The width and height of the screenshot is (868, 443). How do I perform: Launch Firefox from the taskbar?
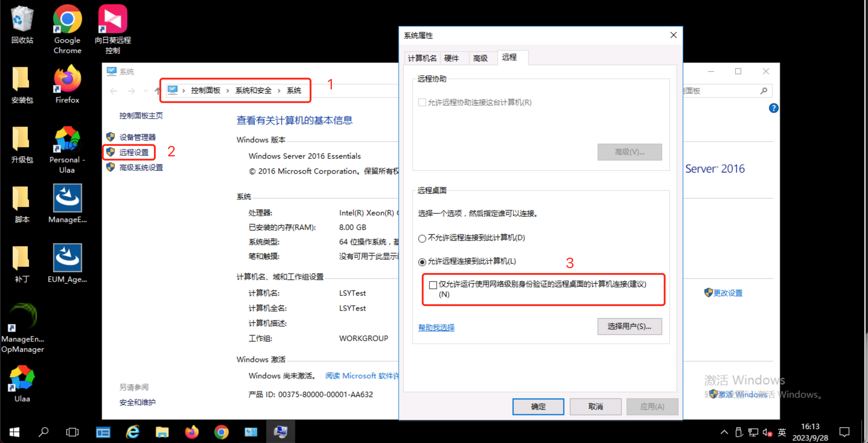[192, 432]
